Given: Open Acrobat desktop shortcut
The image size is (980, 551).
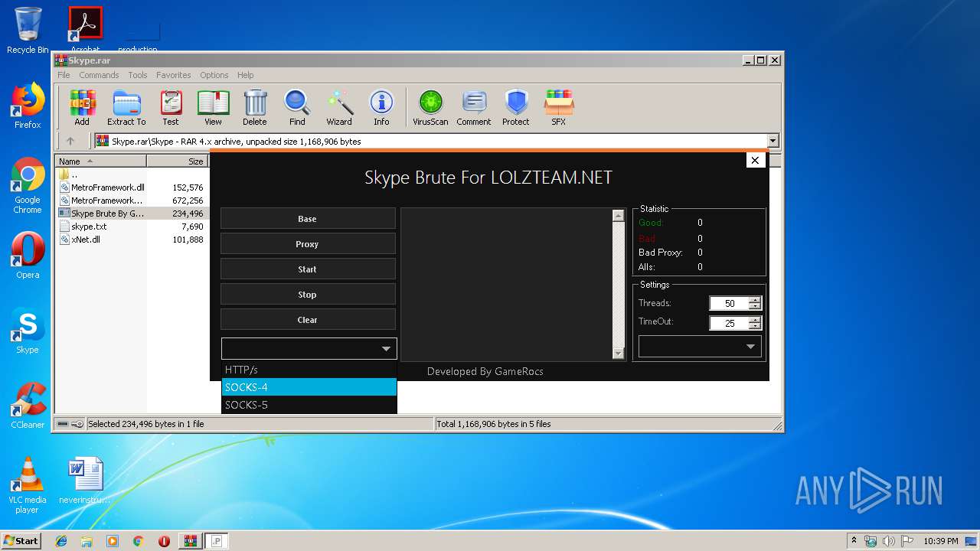Looking at the screenshot, I should coord(85,31).
